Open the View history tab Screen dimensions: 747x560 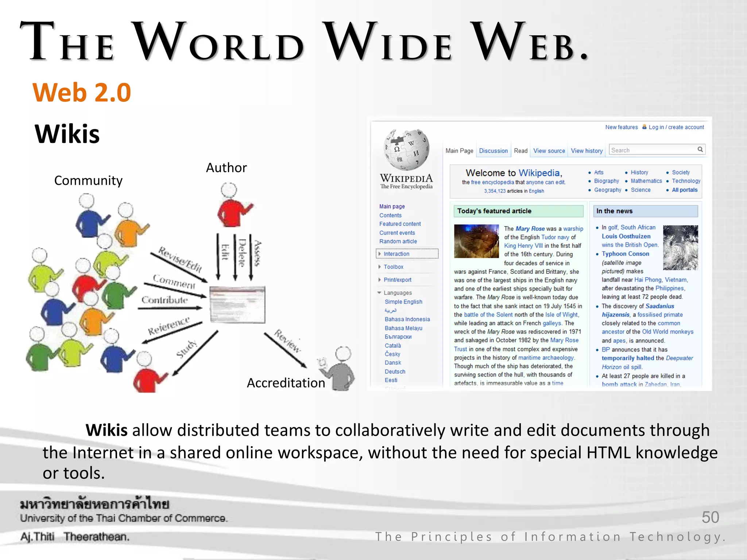[x=587, y=151]
